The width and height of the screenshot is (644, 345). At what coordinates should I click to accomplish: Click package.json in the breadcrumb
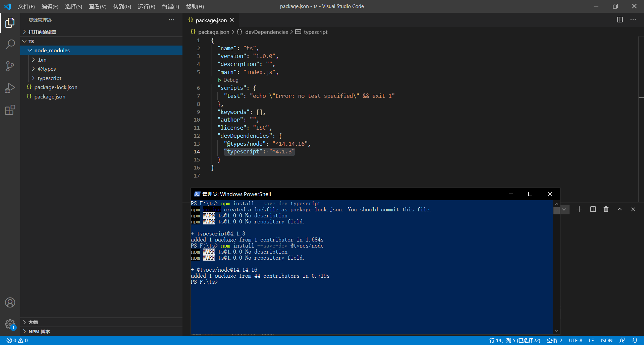[214, 32]
